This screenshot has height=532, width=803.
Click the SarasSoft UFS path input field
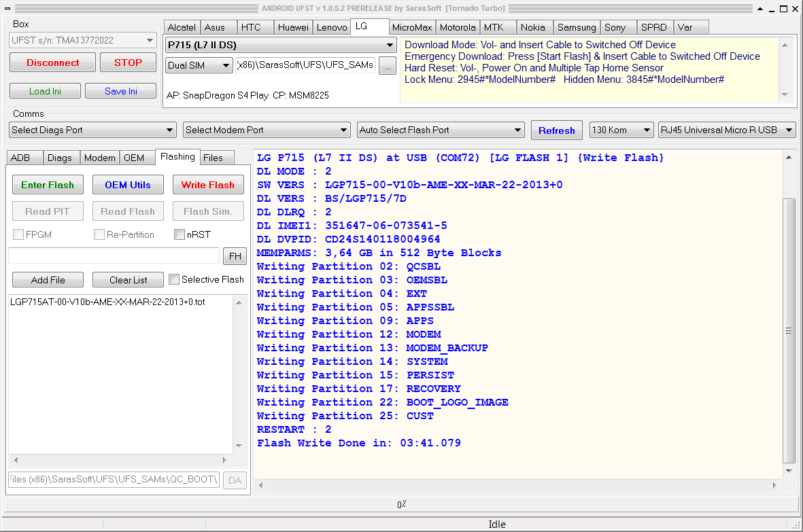(x=305, y=65)
